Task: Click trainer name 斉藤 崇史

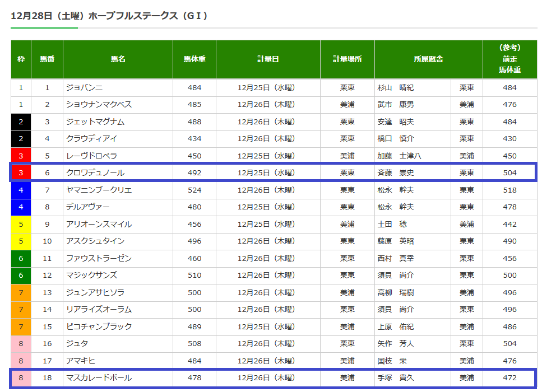Action: (396, 173)
